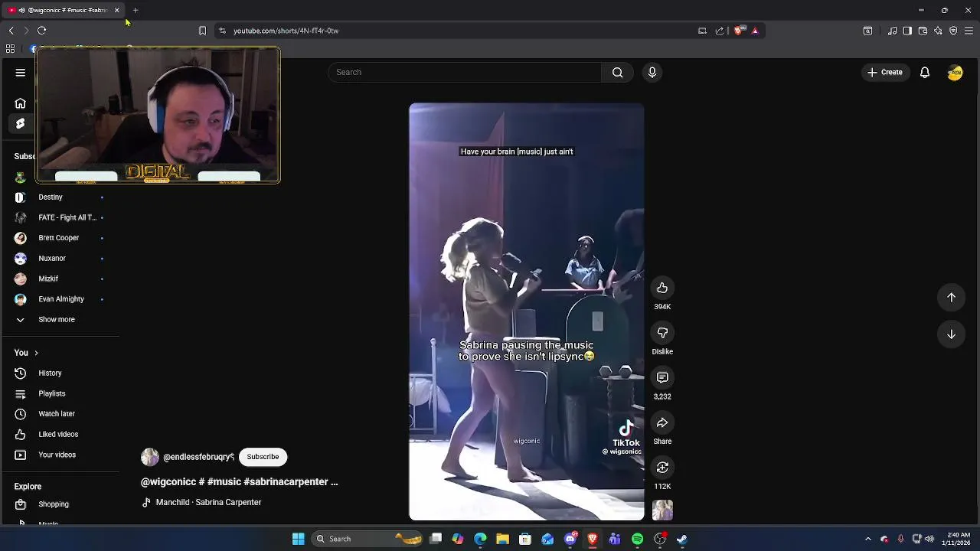This screenshot has width=980, height=551.
Task: Open Discord from the taskbar
Action: tap(570, 539)
